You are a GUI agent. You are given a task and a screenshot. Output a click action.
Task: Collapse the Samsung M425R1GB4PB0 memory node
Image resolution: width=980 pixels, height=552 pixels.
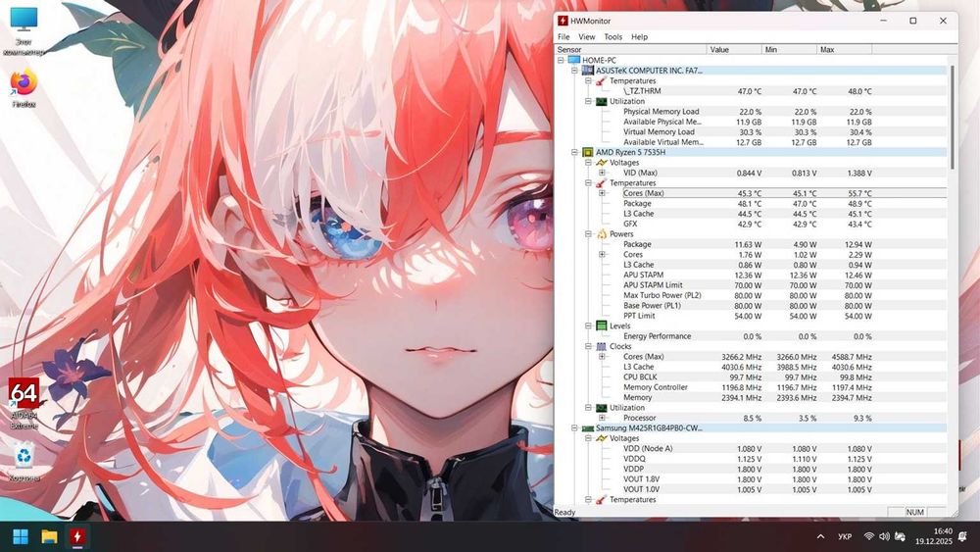[x=574, y=428]
